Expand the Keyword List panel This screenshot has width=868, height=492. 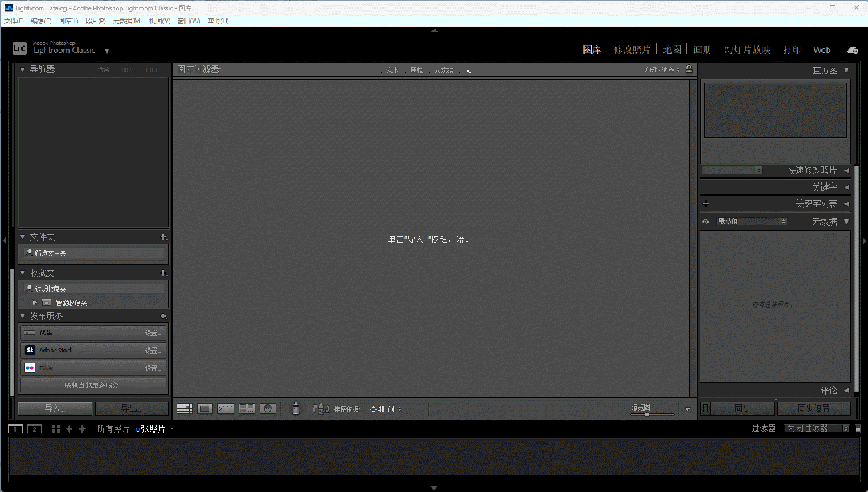(846, 204)
